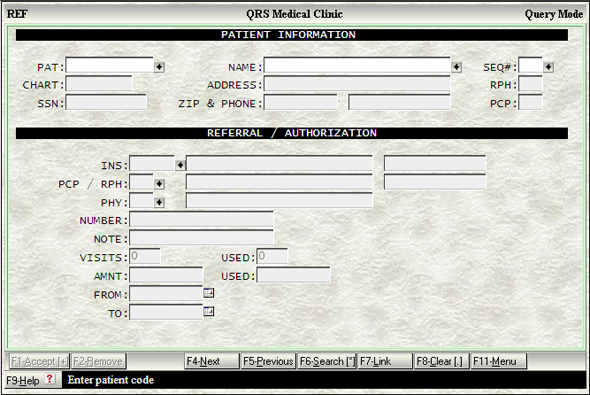Open the PCP / RPH lookup arrow
Viewport: 590px width, 395px height.
pos(159,184)
